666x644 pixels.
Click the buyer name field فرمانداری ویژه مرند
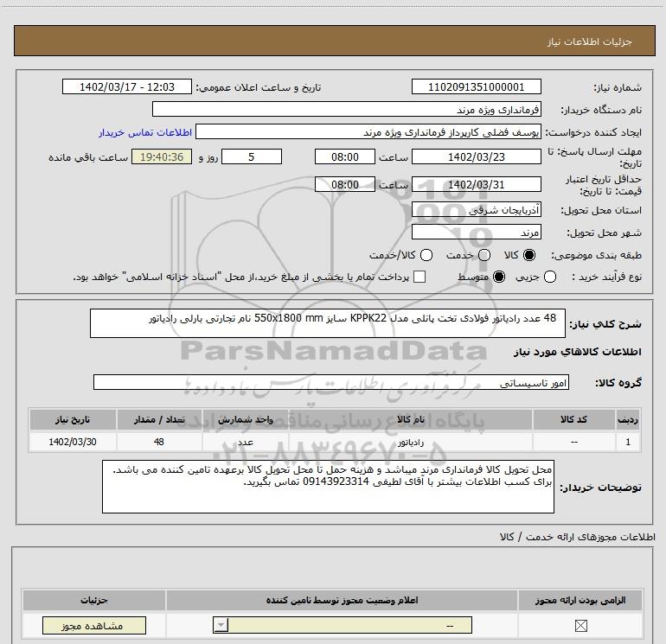pos(347,109)
